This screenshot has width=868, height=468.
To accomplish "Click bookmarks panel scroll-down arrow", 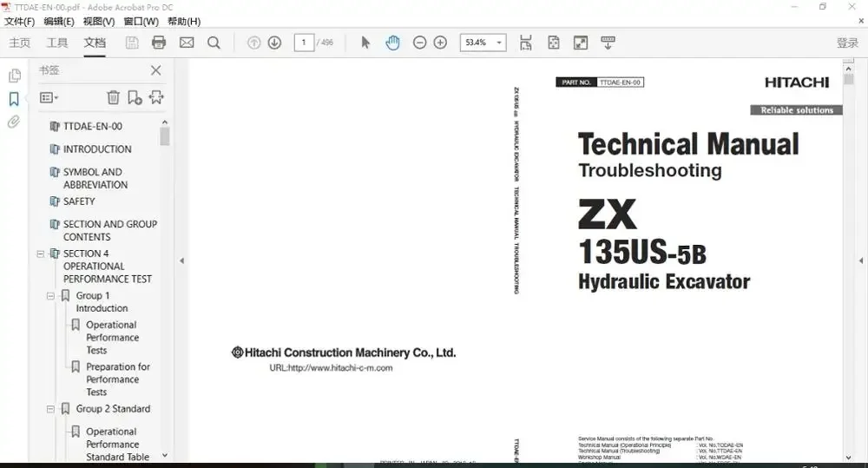I will point(164,455).
